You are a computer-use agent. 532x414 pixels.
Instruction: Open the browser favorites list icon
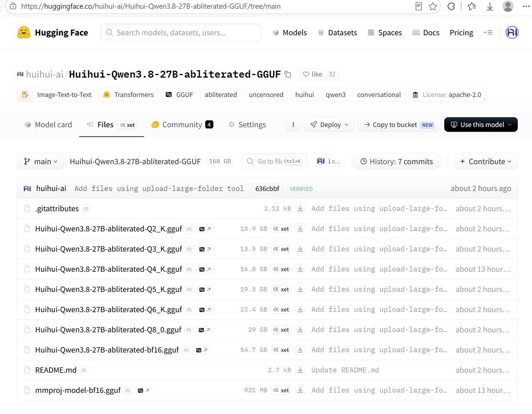pyautogui.click(x=472, y=6)
